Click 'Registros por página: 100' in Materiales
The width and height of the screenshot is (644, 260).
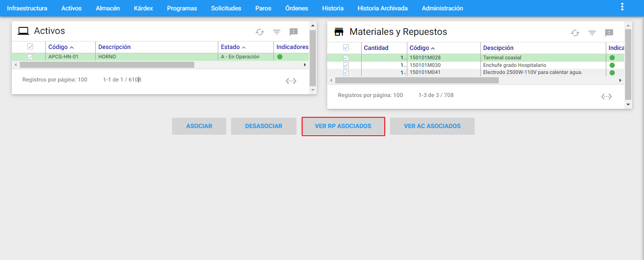click(x=371, y=95)
